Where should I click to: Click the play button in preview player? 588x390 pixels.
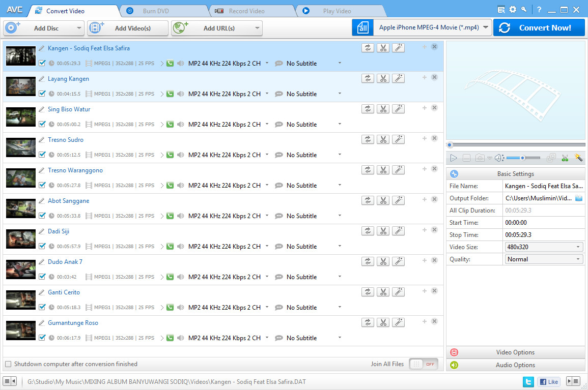(454, 158)
